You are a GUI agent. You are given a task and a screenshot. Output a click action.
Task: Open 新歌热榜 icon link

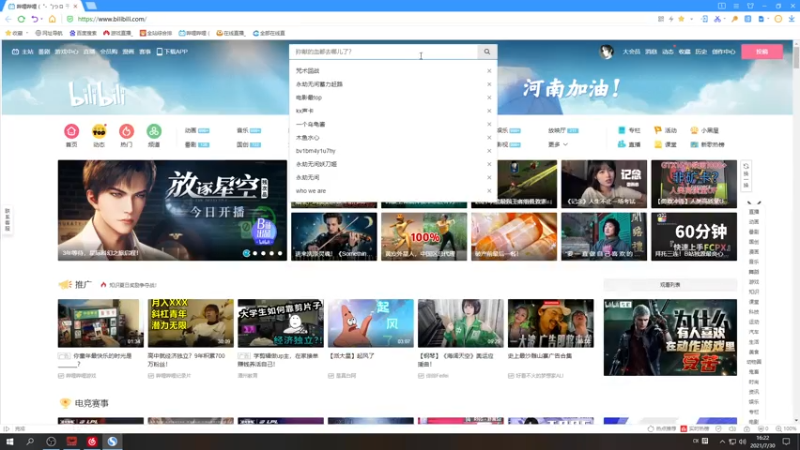tap(707, 144)
